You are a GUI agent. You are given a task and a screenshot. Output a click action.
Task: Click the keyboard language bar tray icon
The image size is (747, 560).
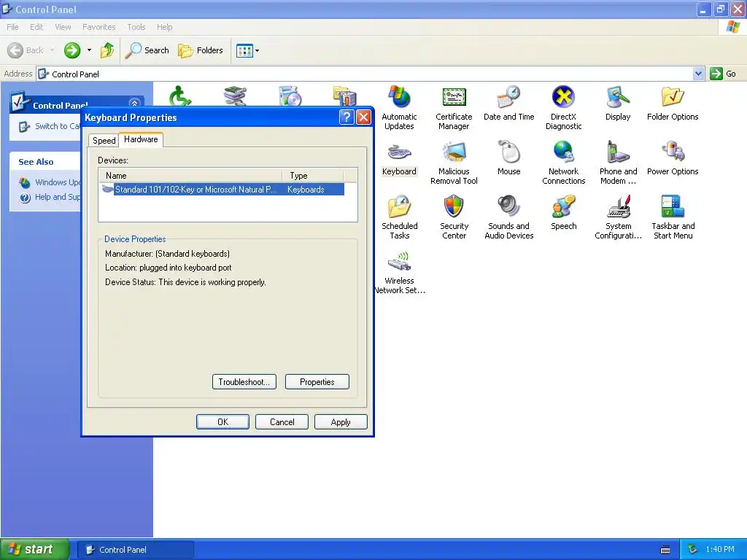click(665, 550)
